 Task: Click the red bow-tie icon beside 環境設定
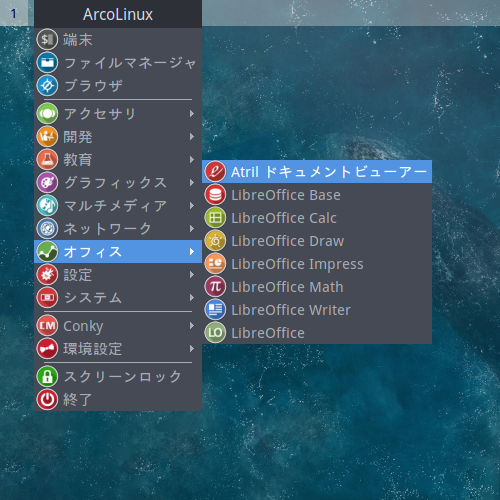47,348
